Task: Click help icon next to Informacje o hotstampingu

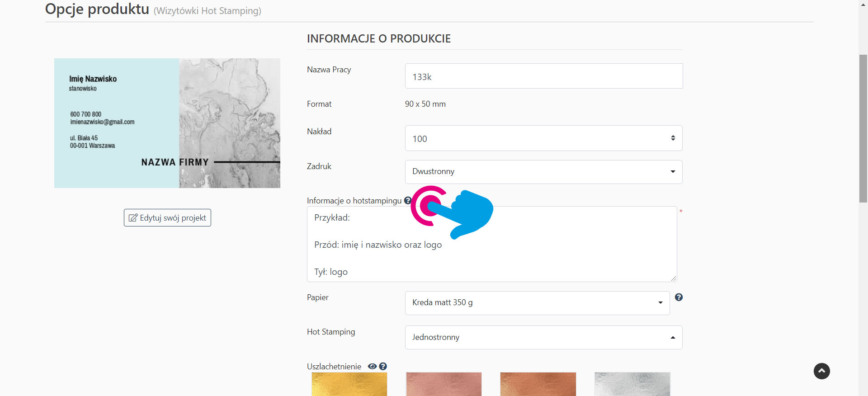Action: 407,200
